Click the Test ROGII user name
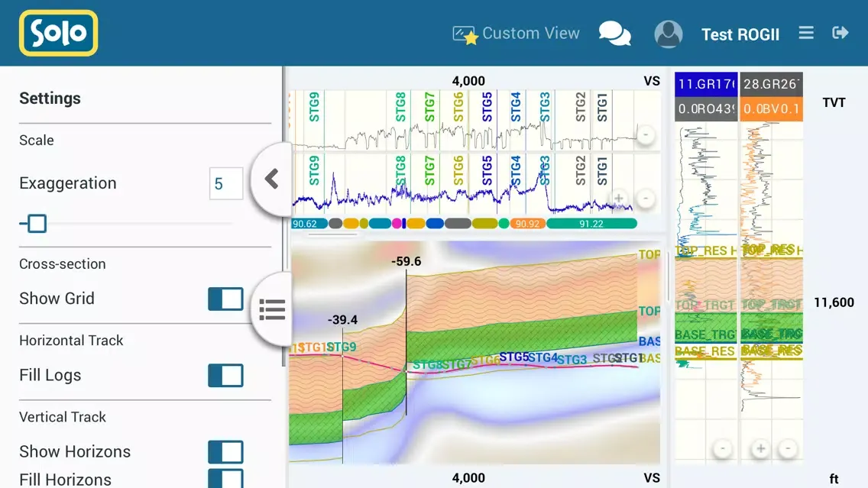Viewport: 868px width, 488px height. (740, 34)
